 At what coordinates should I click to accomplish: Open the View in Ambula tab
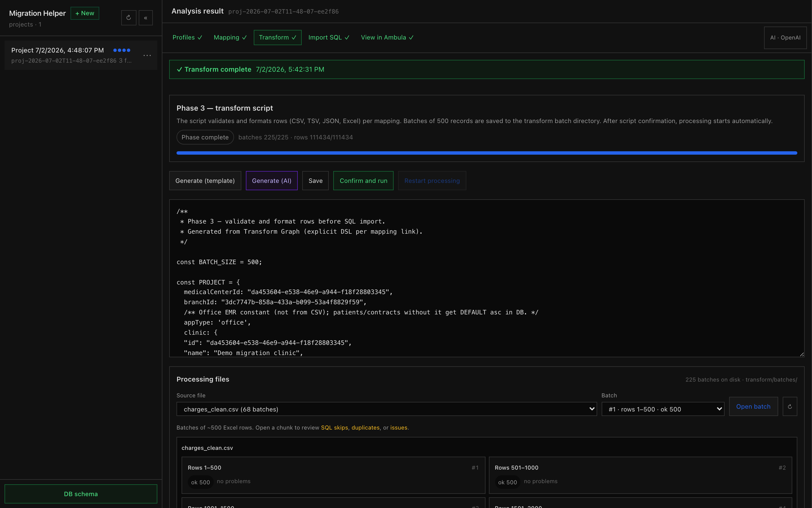coord(387,37)
